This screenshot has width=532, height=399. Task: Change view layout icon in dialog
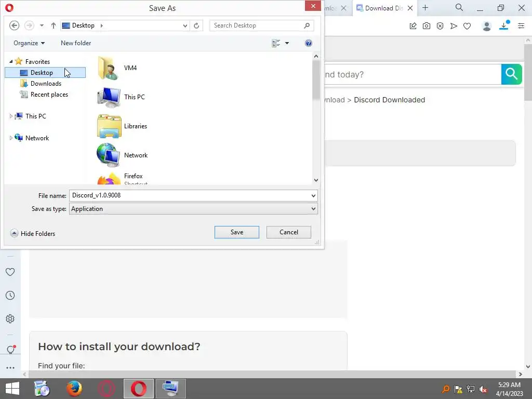(x=276, y=43)
